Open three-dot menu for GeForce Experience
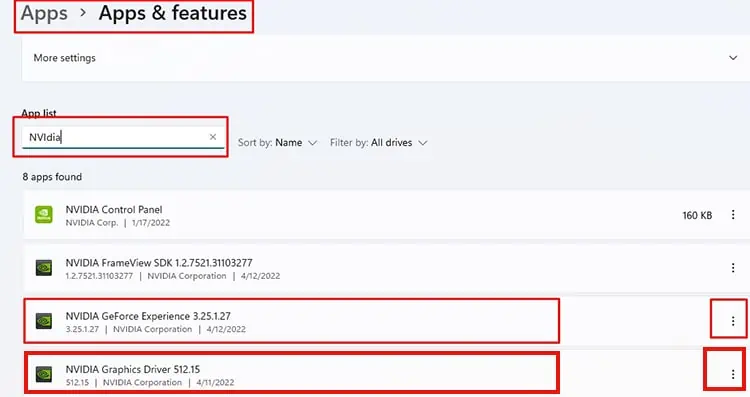This screenshot has height=397, width=750. point(733,321)
